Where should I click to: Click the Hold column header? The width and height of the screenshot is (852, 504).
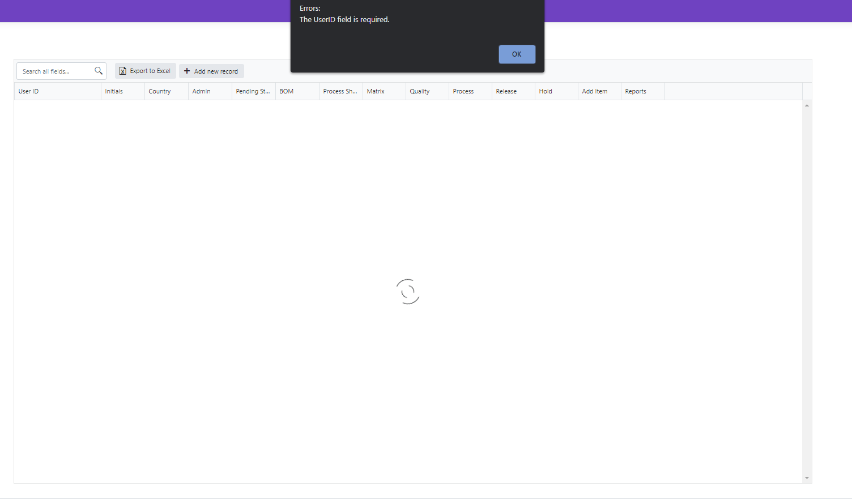click(557, 91)
